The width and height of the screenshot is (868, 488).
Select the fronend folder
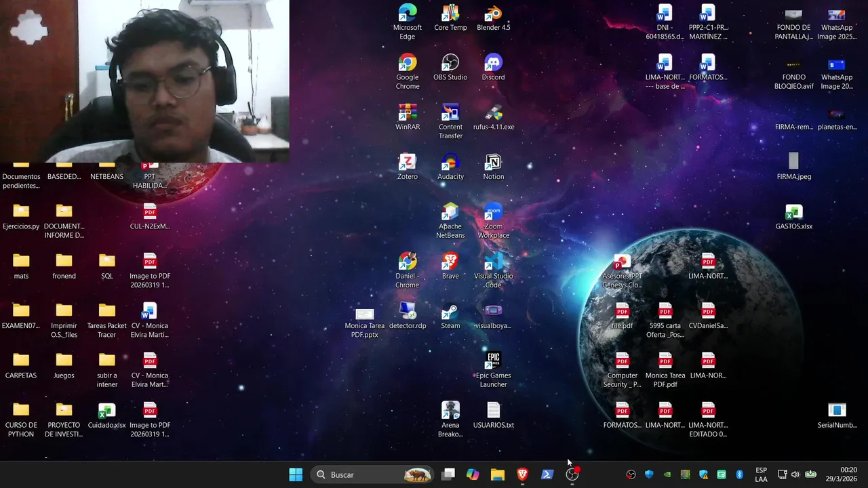click(x=64, y=266)
